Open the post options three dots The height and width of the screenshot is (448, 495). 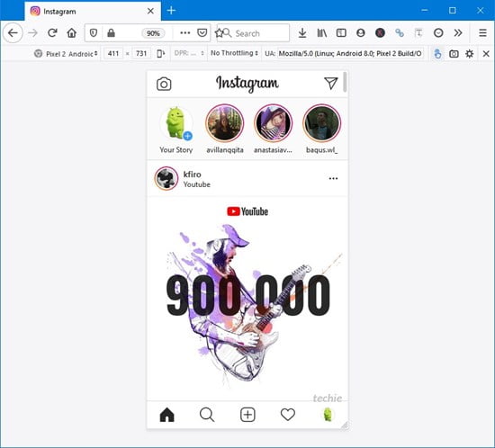[333, 178]
